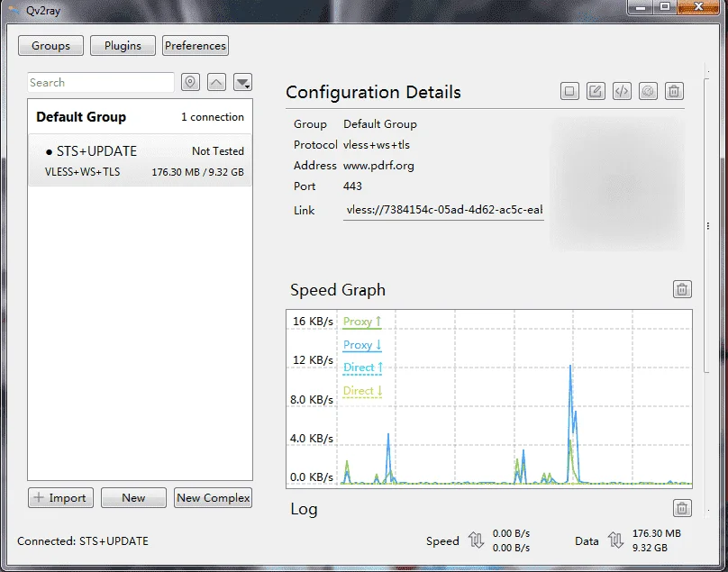Viewport: 728px width, 572px height.
Task: Minimize the Qv2ray window
Action: pyautogui.click(x=641, y=6)
